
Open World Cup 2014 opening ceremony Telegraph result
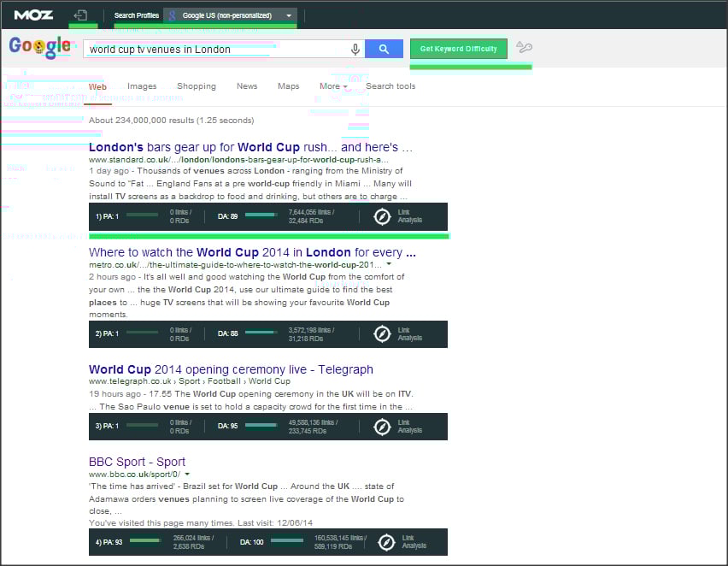[x=231, y=369]
